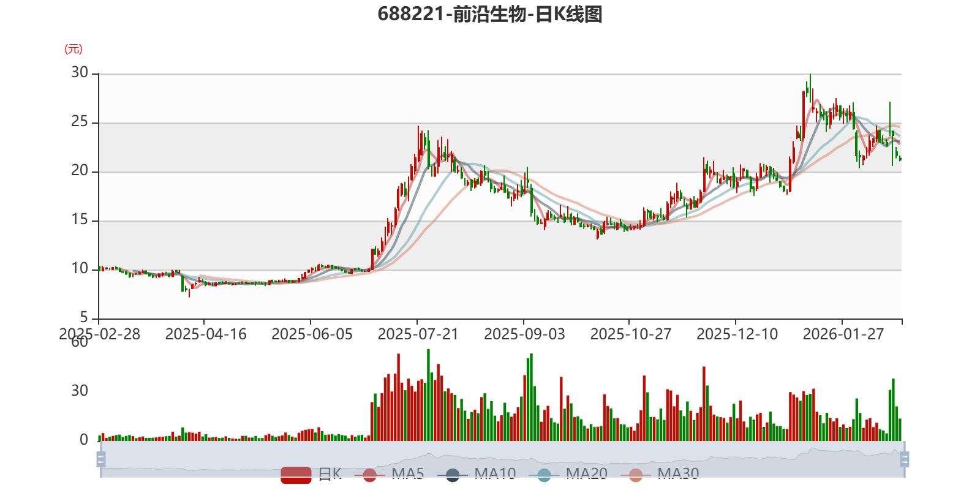This screenshot has width=980, height=490.
Task: Toggle the 日K series in the legend
Action: (x=311, y=474)
